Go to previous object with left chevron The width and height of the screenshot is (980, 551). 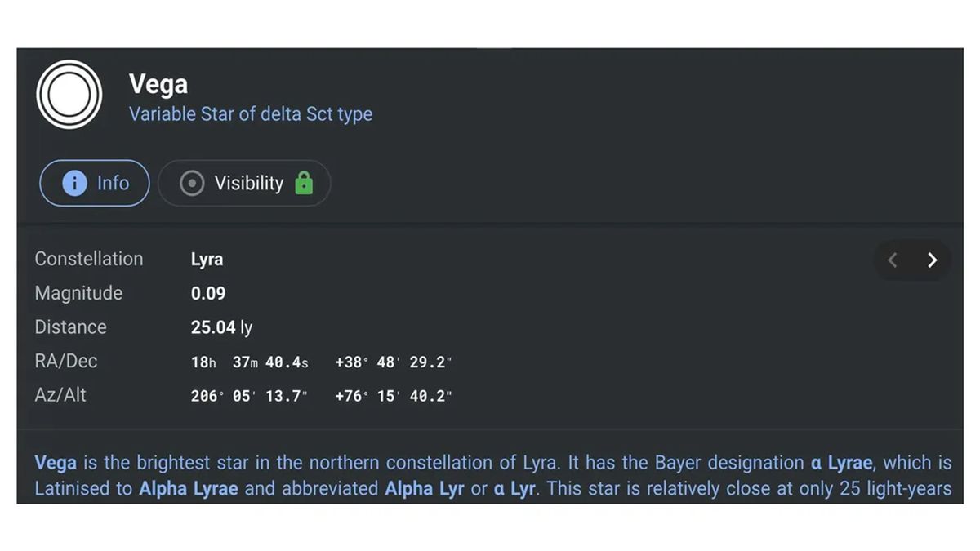[893, 260]
